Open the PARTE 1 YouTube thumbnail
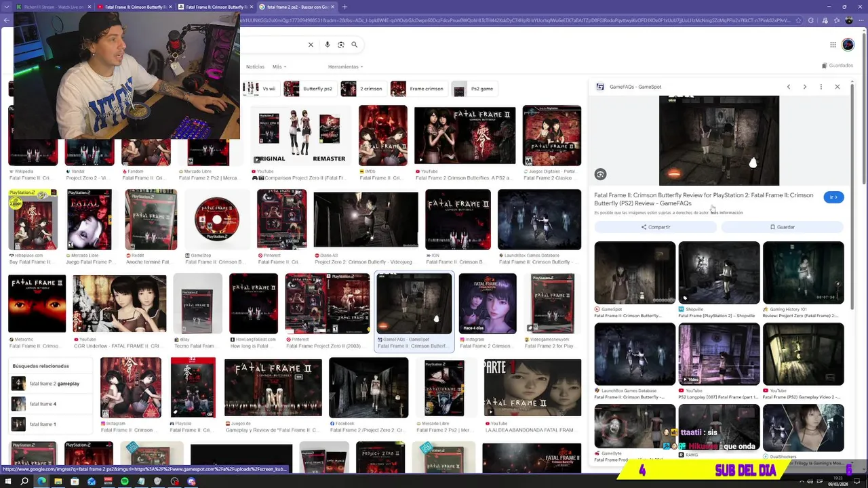This screenshot has width=868, height=488. click(532, 388)
